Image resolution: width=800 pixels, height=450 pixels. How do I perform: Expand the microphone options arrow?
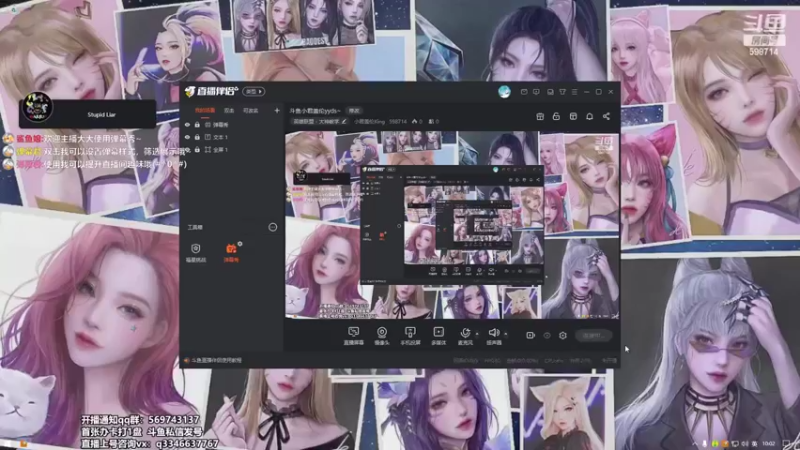tap(477, 334)
